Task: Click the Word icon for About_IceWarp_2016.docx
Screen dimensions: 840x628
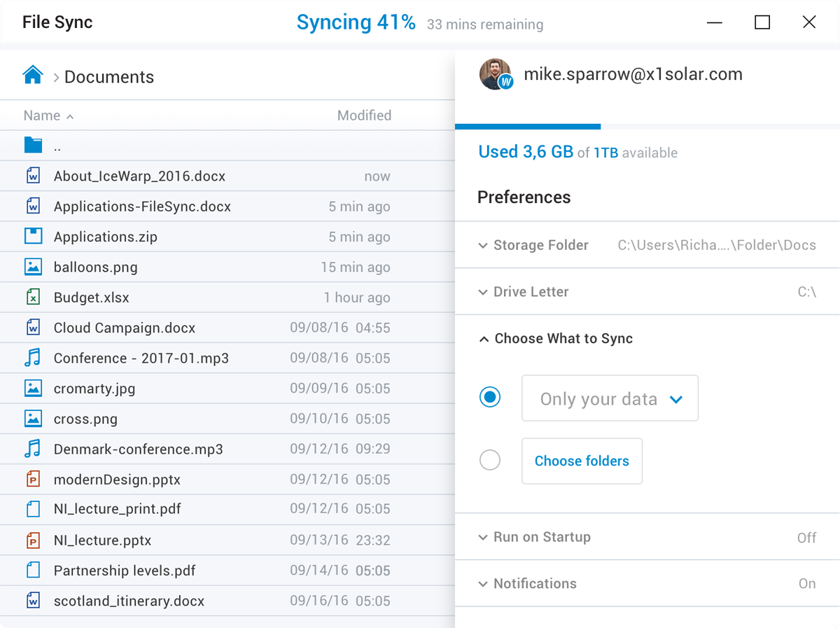Action: 33,176
